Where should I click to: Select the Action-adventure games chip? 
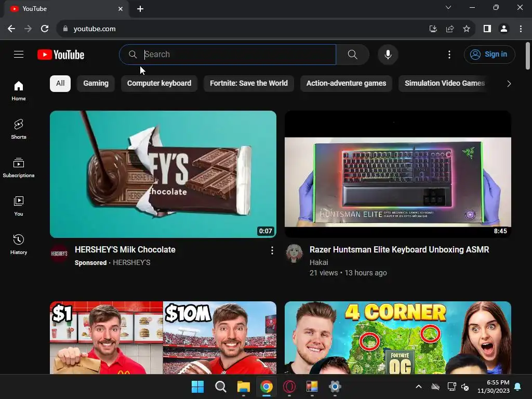pos(346,84)
